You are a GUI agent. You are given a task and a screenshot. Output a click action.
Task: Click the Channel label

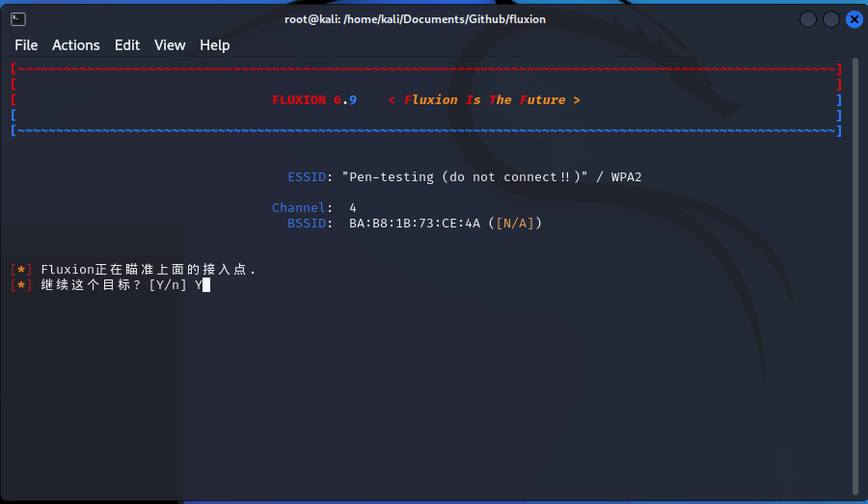pyautogui.click(x=298, y=207)
